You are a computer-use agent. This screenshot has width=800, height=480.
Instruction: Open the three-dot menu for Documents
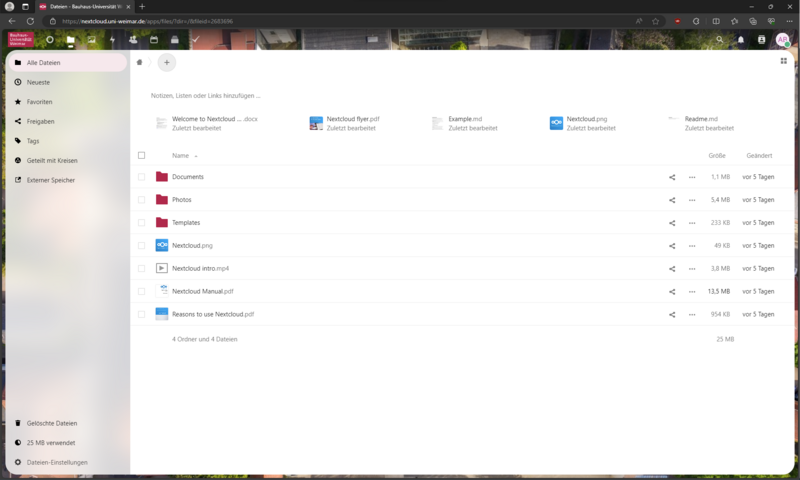pos(692,177)
